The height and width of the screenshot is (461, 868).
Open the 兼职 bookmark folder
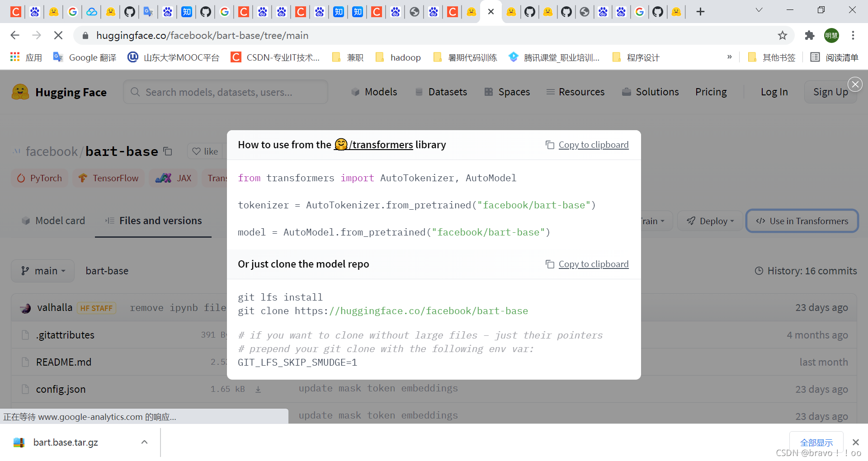(348, 57)
